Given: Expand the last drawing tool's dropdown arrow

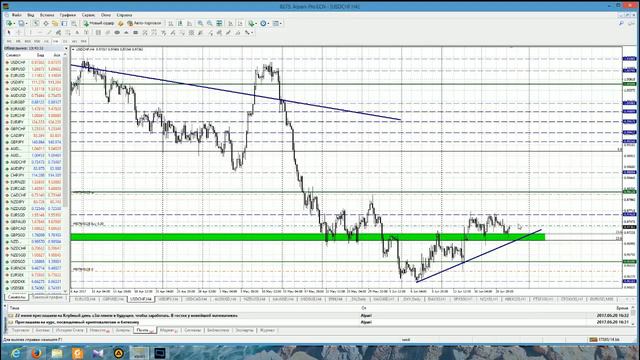Looking at the screenshot, I should coord(252,32).
